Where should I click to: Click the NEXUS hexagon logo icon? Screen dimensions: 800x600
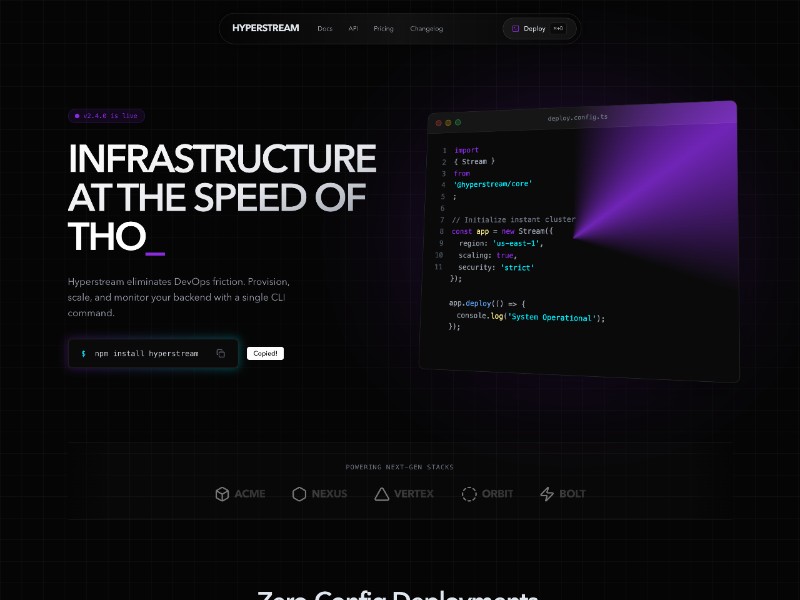pyautogui.click(x=299, y=494)
